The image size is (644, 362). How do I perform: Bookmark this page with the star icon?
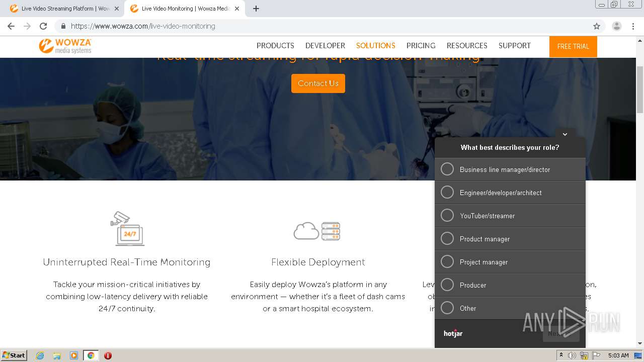pos(597,26)
